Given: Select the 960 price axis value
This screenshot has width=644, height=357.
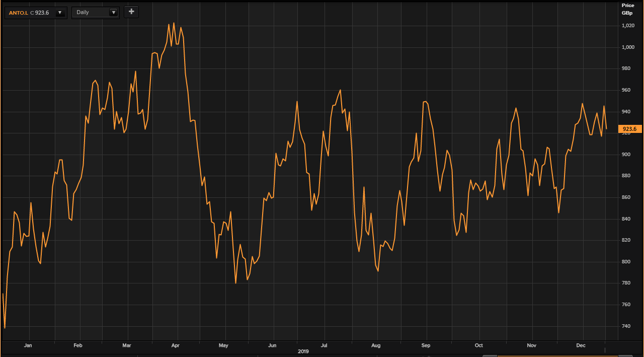Looking at the screenshot, I should click(x=626, y=90).
